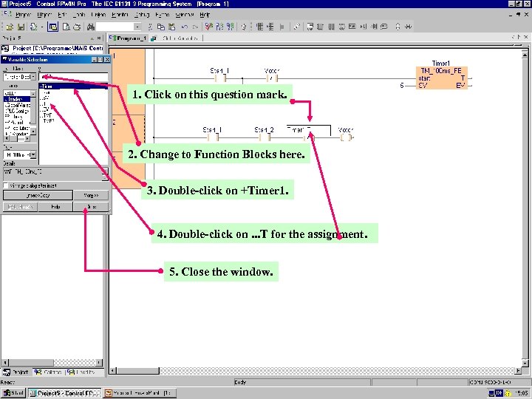The image size is (532, 399).
Task: Toggle the keep dialog after insert checkbox
Action: pos(6,185)
